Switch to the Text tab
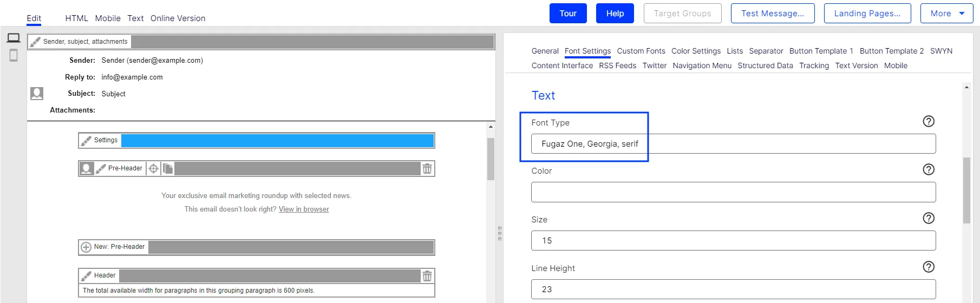 135,18
